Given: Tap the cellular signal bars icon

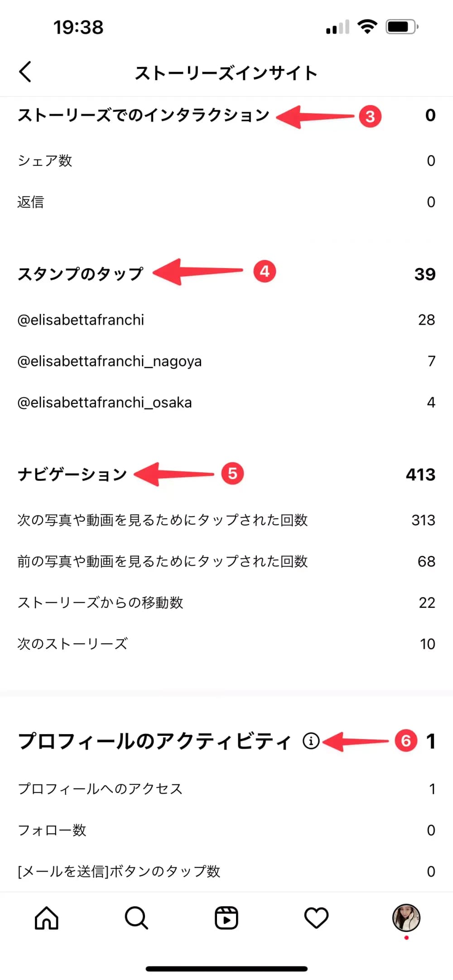Looking at the screenshot, I should click(337, 28).
